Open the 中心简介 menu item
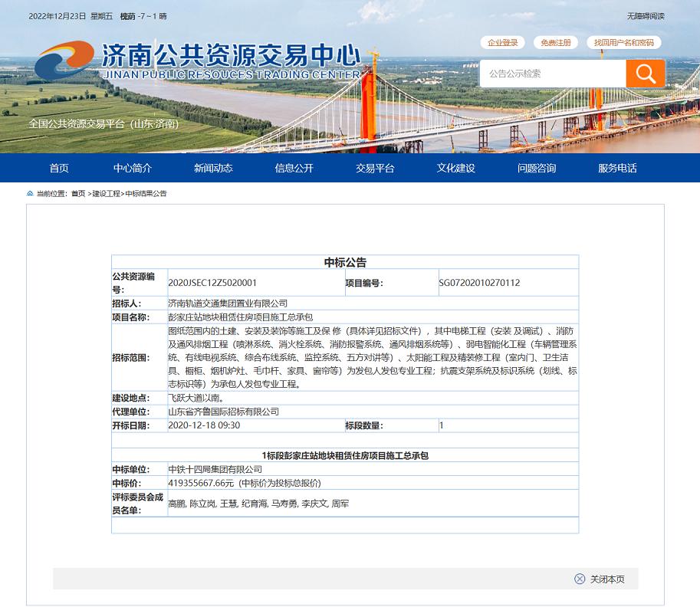The width and height of the screenshot is (700, 607). click(133, 169)
